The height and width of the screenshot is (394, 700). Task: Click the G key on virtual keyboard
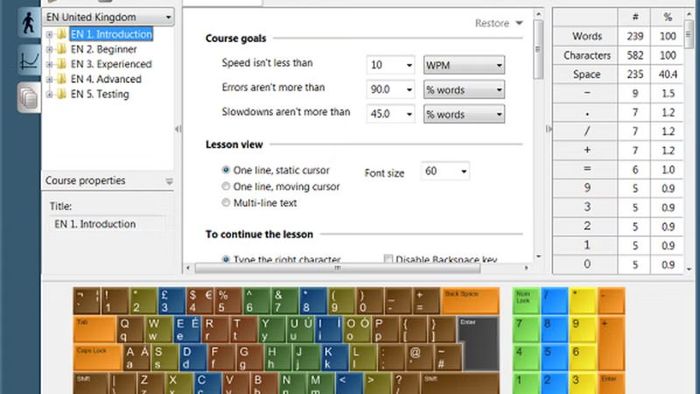click(x=250, y=357)
